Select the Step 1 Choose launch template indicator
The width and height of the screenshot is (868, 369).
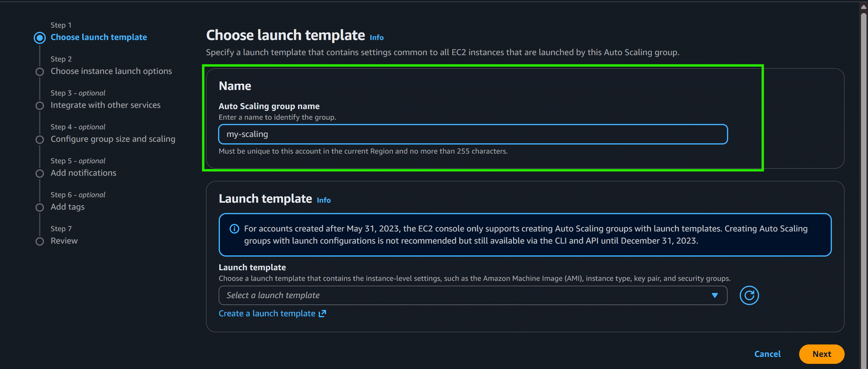point(40,38)
